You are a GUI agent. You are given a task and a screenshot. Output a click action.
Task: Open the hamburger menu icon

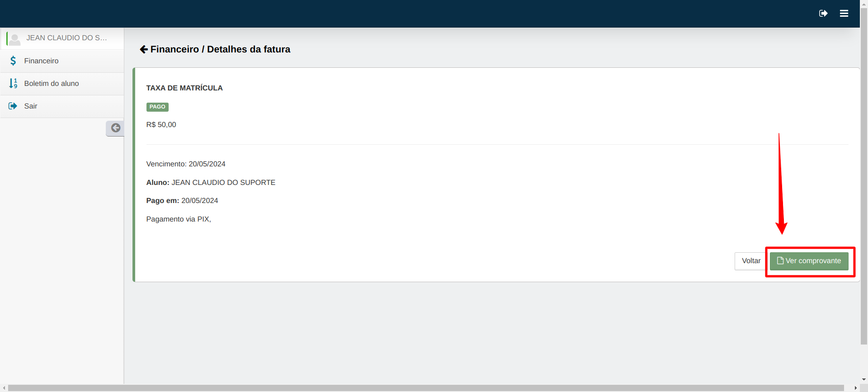click(x=844, y=14)
